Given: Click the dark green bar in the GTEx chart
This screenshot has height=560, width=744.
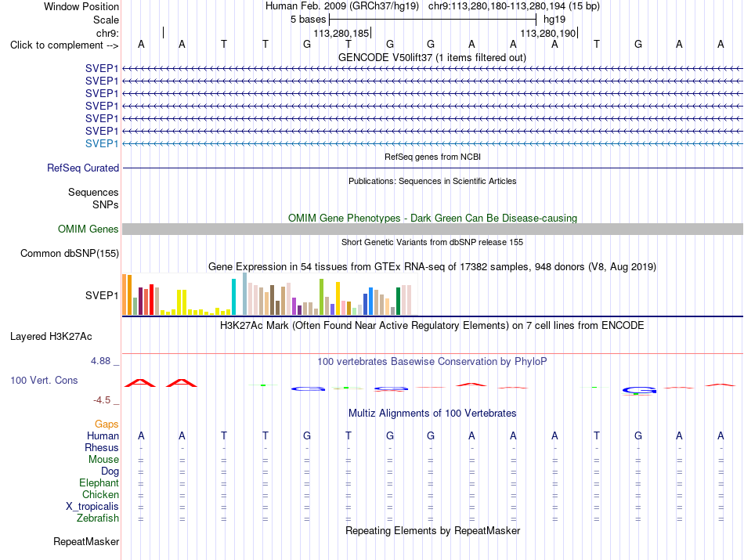Looking at the screenshot, I should pos(399,302).
